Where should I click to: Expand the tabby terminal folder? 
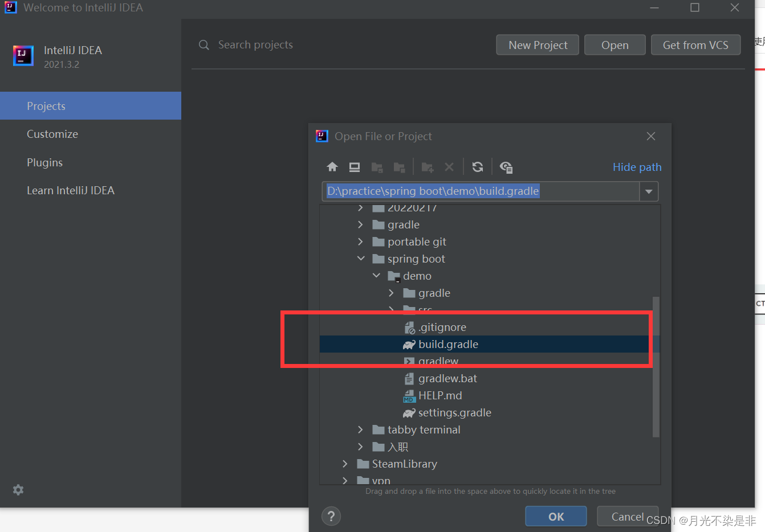[x=360, y=429]
